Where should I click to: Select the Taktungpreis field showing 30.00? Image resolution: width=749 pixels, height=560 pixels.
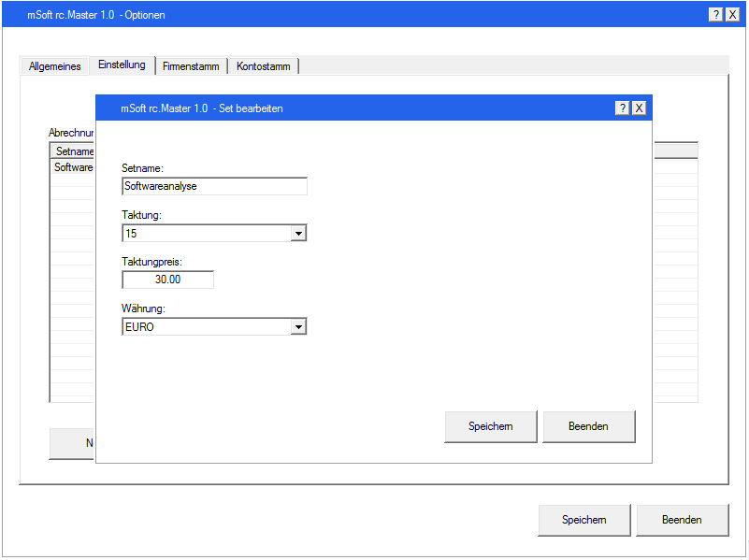[167, 279]
